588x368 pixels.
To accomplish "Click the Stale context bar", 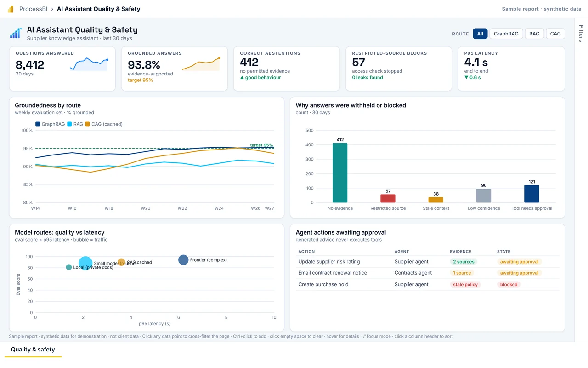I will pos(436,200).
